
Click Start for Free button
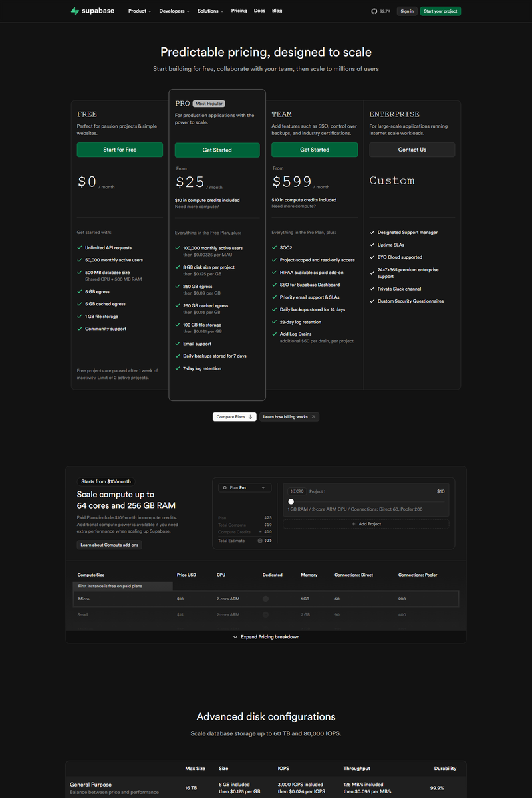click(120, 150)
